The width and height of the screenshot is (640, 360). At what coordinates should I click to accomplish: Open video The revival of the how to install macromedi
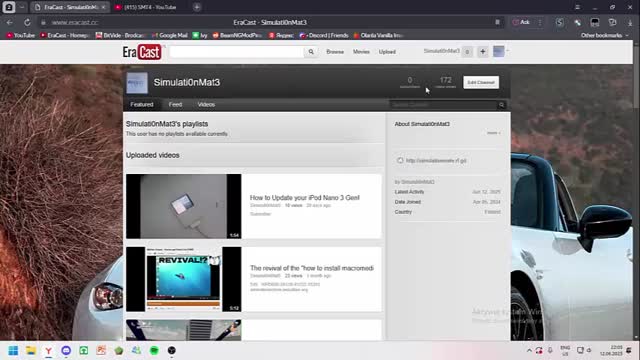(x=312, y=268)
